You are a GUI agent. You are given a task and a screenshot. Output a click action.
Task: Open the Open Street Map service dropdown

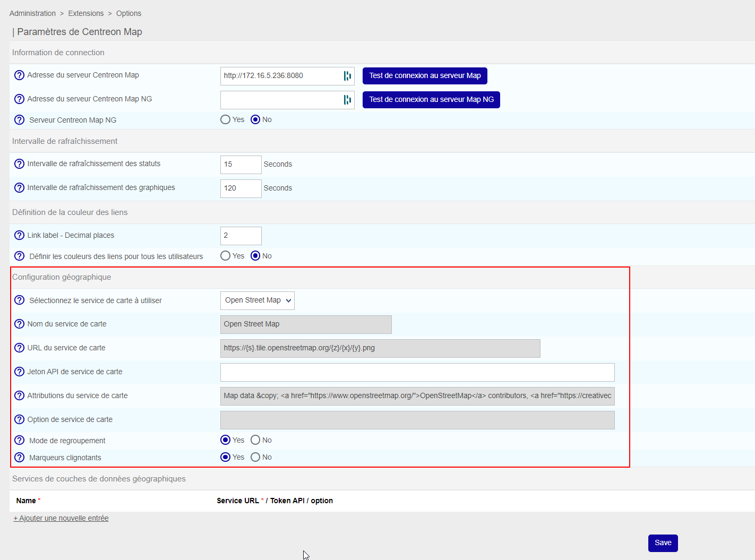258,300
